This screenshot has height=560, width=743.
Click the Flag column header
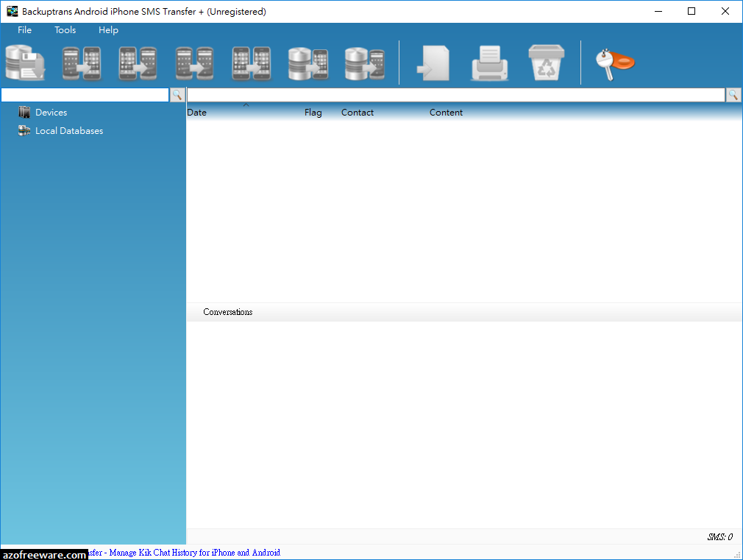[313, 113]
